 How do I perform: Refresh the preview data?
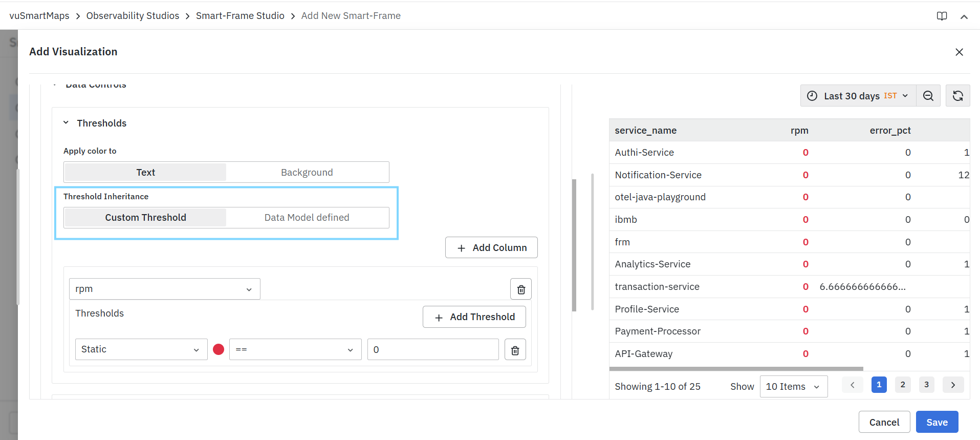coord(958,96)
